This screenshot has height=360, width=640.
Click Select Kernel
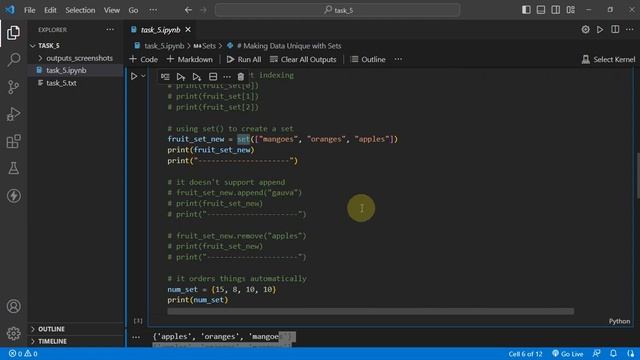coord(608,59)
